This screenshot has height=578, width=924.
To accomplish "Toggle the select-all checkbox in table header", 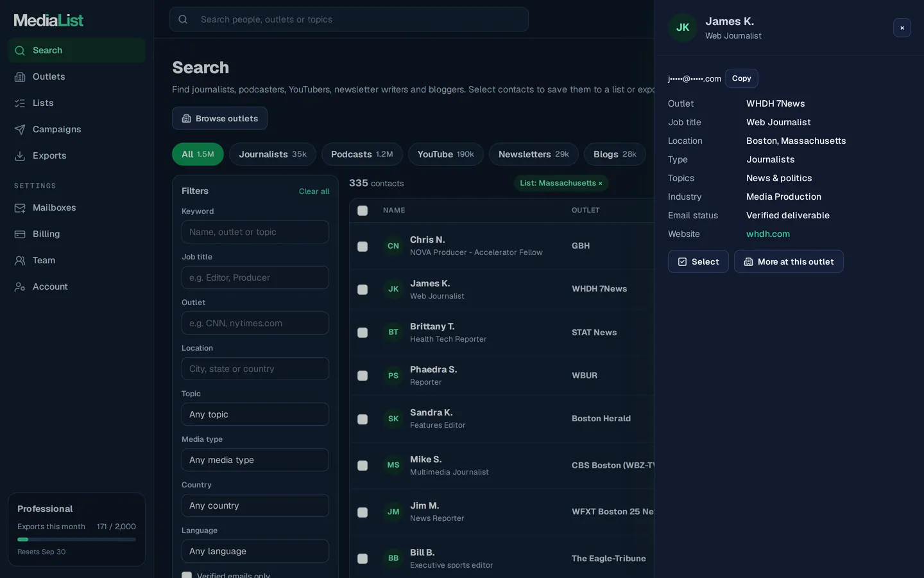I will point(363,211).
